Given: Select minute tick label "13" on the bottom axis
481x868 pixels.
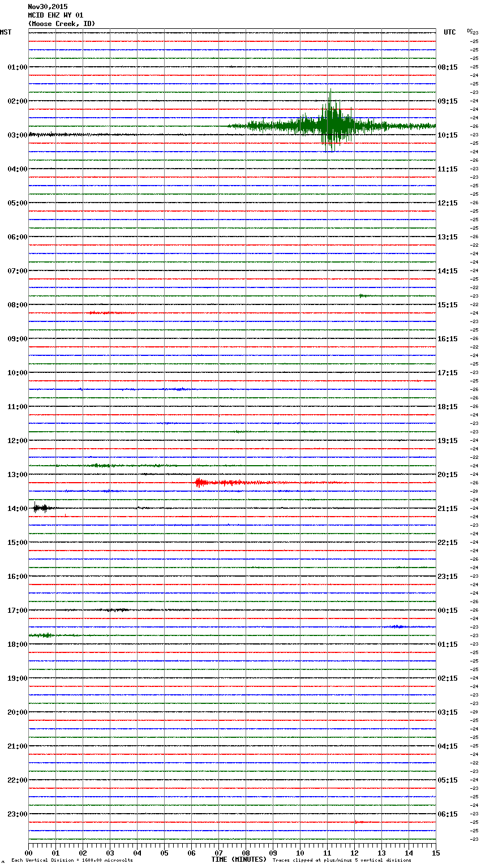Looking at the screenshot, I should pyautogui.click(x=381, y=853).
